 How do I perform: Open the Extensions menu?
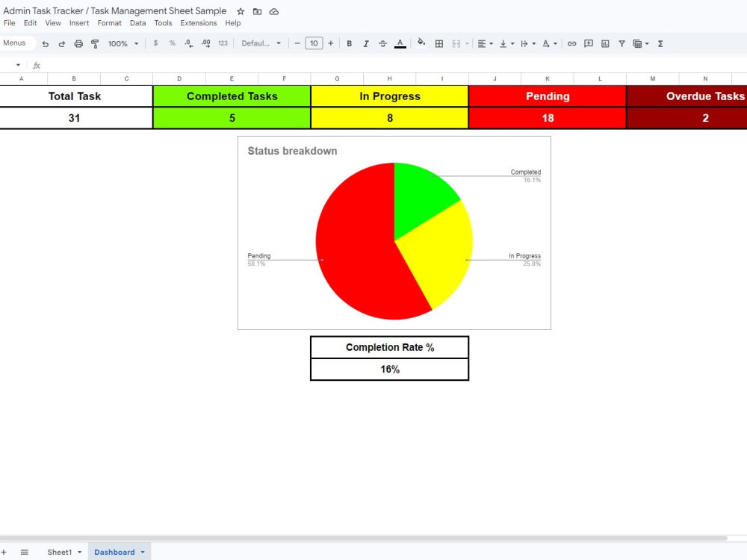tap(198, 23)
